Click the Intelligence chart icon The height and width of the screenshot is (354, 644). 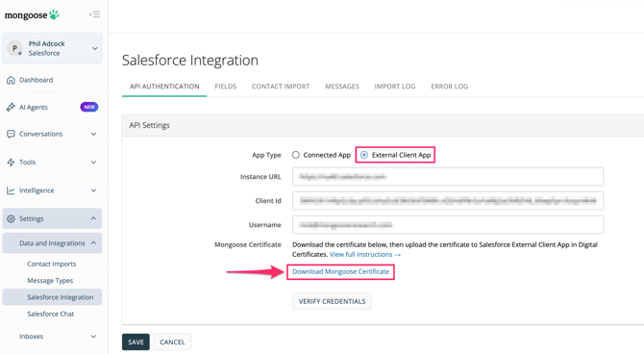pos(11,190)
